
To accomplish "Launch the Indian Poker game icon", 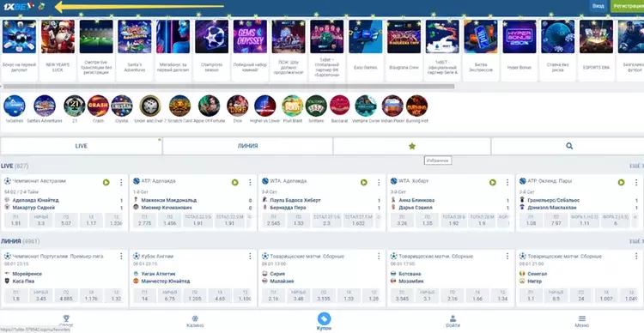I will 392,106.
